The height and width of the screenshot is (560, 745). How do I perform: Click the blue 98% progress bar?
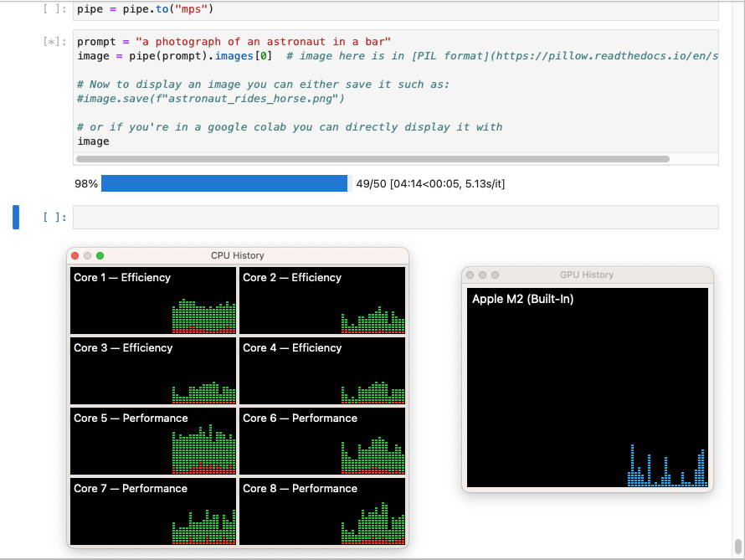[223, 183]
